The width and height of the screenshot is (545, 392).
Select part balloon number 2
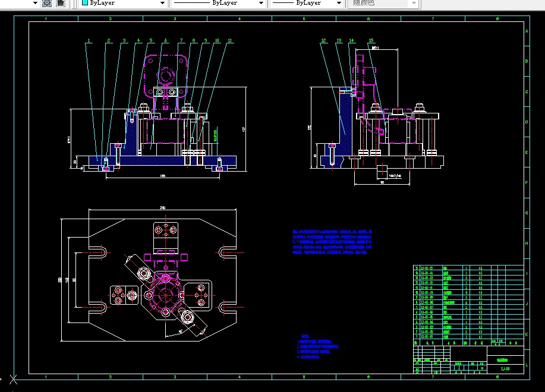(x=109, y=40)
